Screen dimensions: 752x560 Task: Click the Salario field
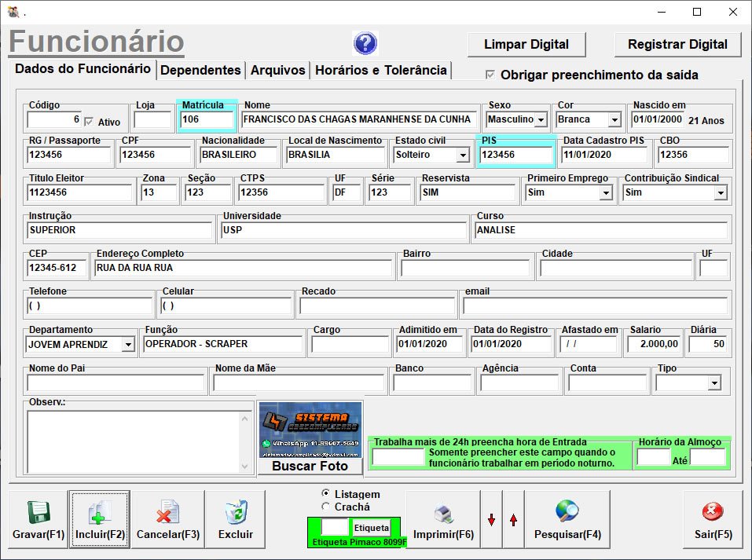654,344
